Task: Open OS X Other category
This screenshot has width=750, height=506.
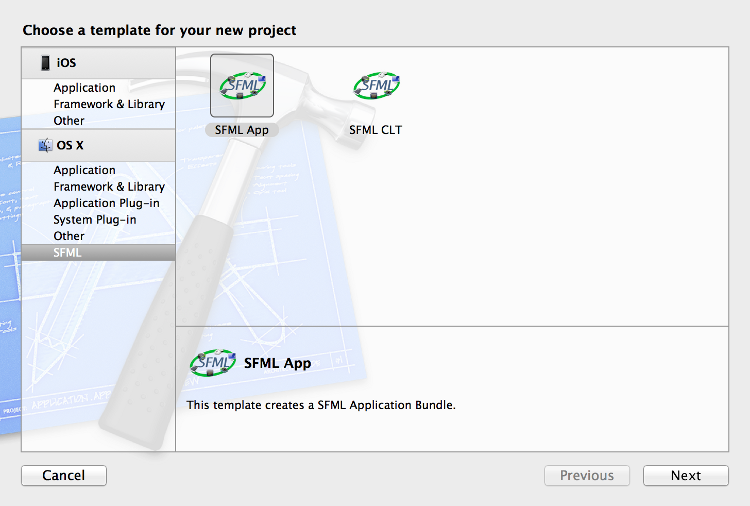Action: pyautogui.click(x=69, y=236)
